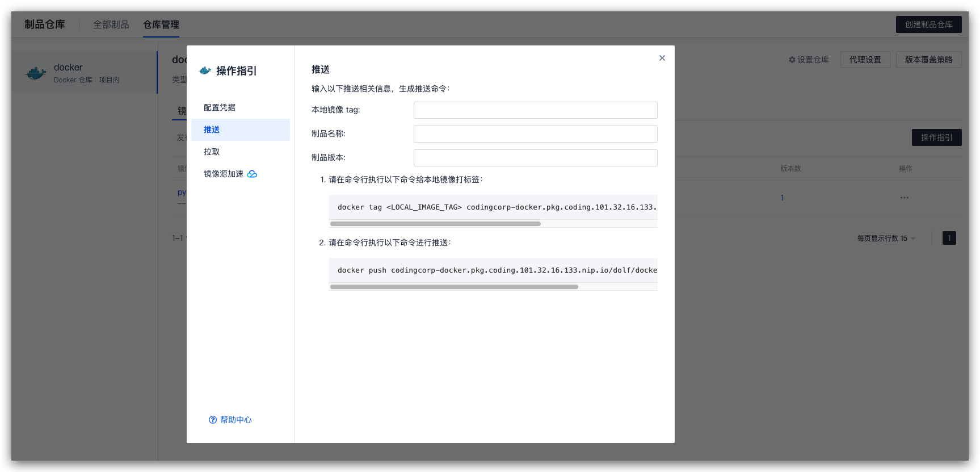Focus the 制品名称 input field

pyautogui.click(x=535, y=134)
